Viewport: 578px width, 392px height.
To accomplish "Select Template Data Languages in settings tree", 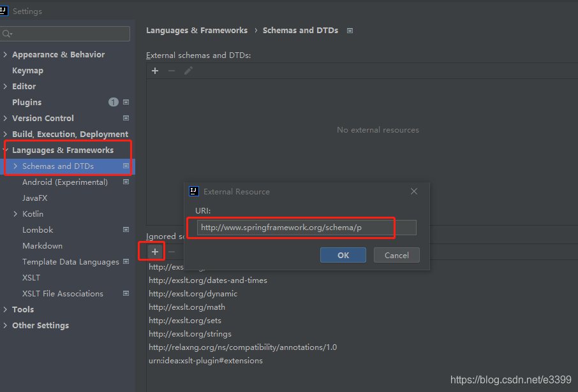I will point(70,261).
